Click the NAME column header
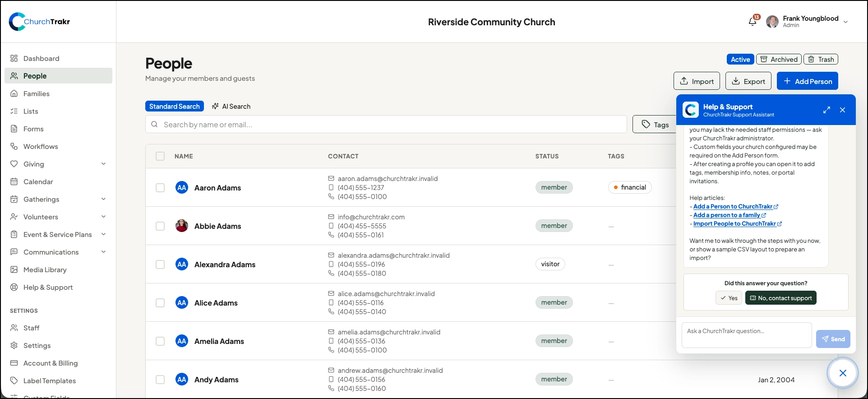 click(184, 156)
